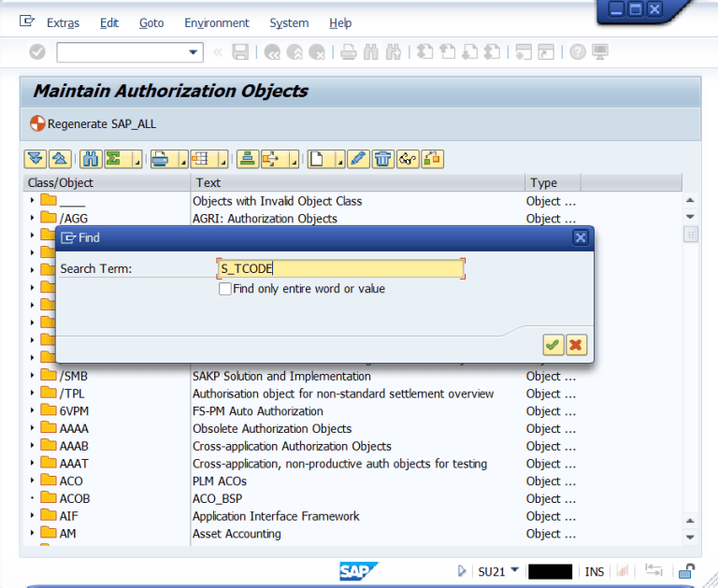Click the INS status bar indicator
718x588 pixels.
click(595, 571)
